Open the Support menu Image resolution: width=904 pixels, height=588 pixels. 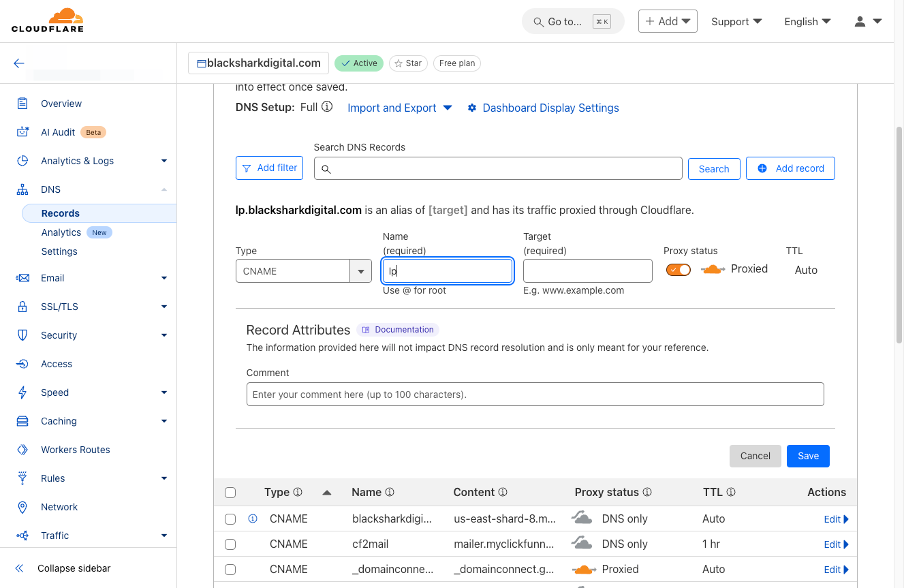click(x=736, y=21)
